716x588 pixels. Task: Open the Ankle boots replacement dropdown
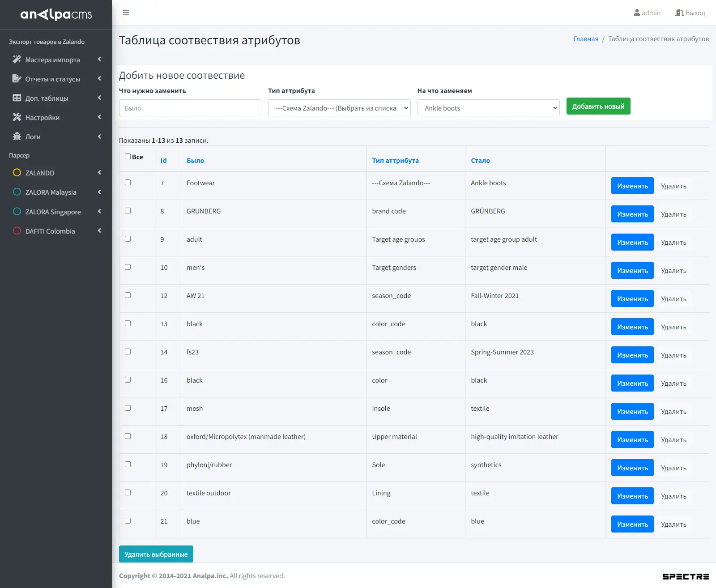pos(488,108)
